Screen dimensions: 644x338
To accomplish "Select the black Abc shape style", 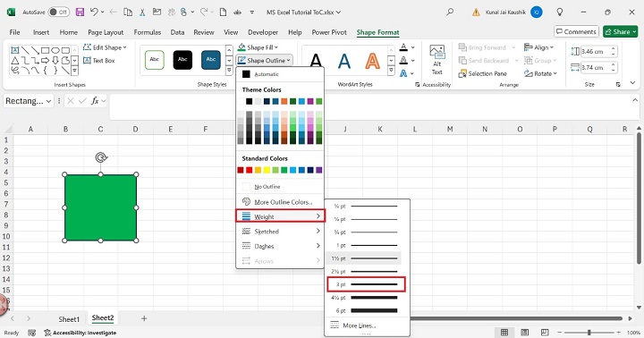I will [182, 60].
